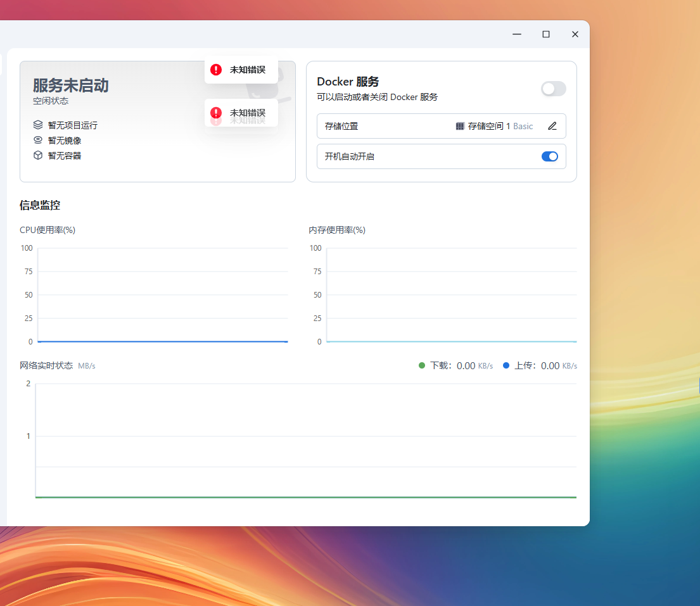Click the stacked layers icon beside 暂无项目运行
Screen dimensions: 700x606
pos(37,125)
